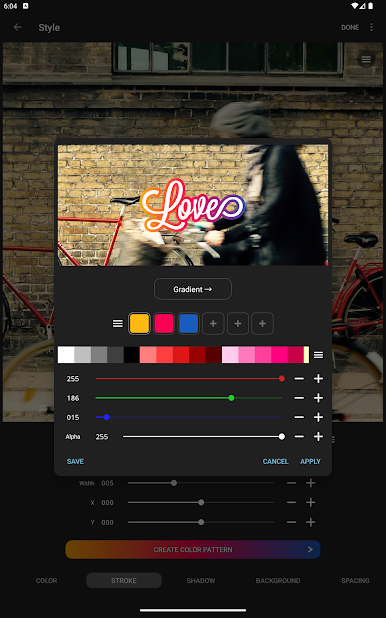Decrease Y offset with minus
The width and height of the screenshot is (386, 618).
point(291,522)
